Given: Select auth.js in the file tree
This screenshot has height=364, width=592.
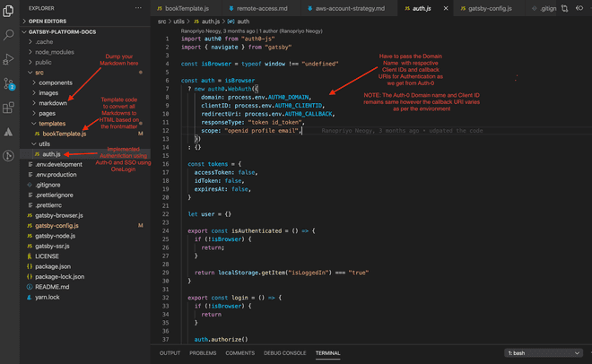Looking at the screenshot, I should [x=51, y=154].
